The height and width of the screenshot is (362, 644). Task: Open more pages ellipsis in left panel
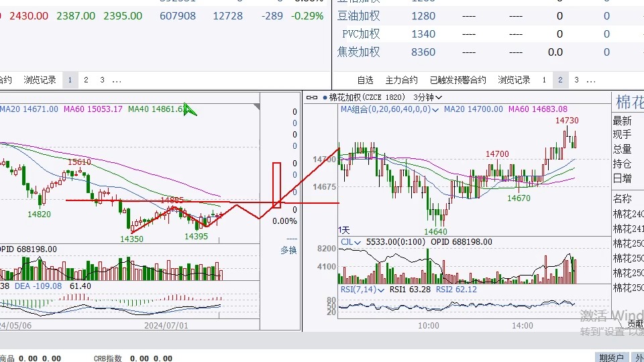tap(117, 80)
